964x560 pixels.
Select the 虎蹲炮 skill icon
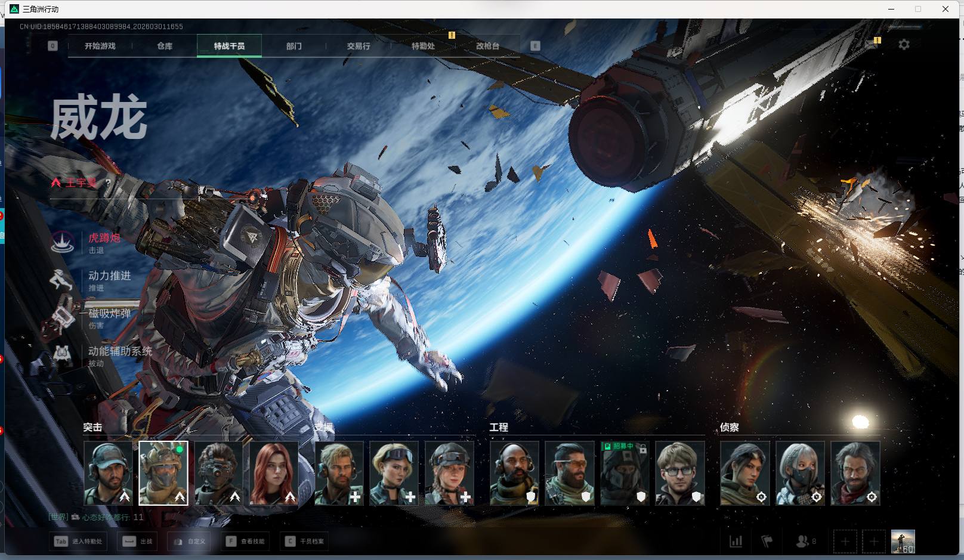(62, 242)
